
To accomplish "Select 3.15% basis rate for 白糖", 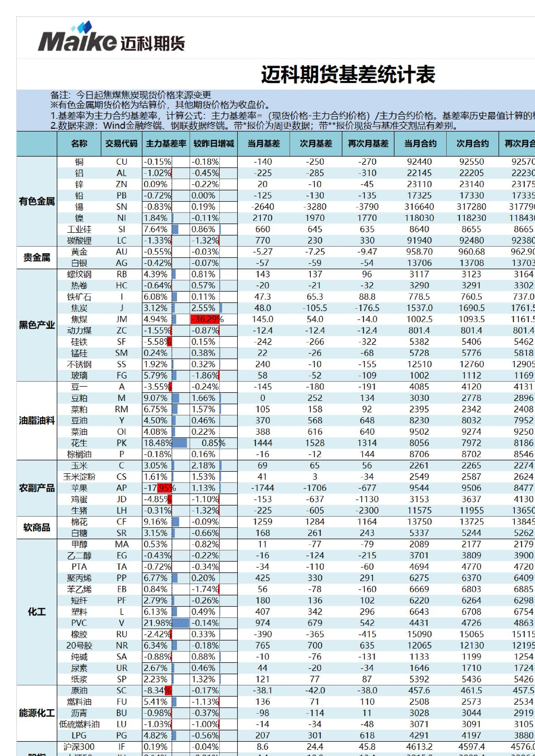I will [x=166, y=533].
